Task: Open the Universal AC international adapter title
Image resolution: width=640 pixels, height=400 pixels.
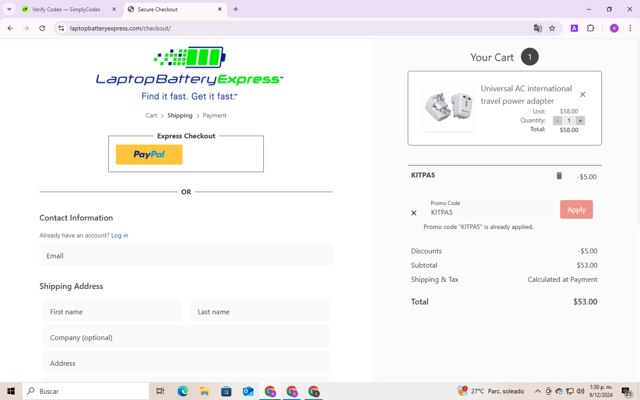Action: coord(526,95)
